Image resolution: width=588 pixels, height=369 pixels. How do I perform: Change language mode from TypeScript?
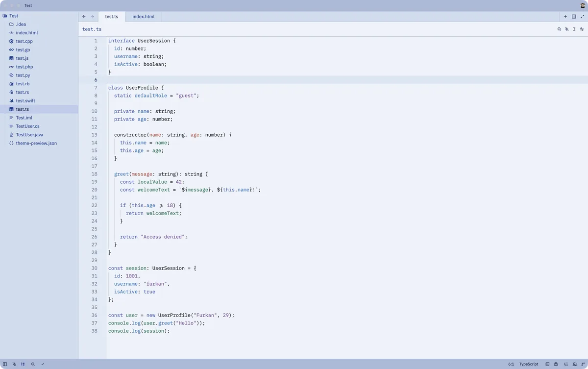click(529, 364)
